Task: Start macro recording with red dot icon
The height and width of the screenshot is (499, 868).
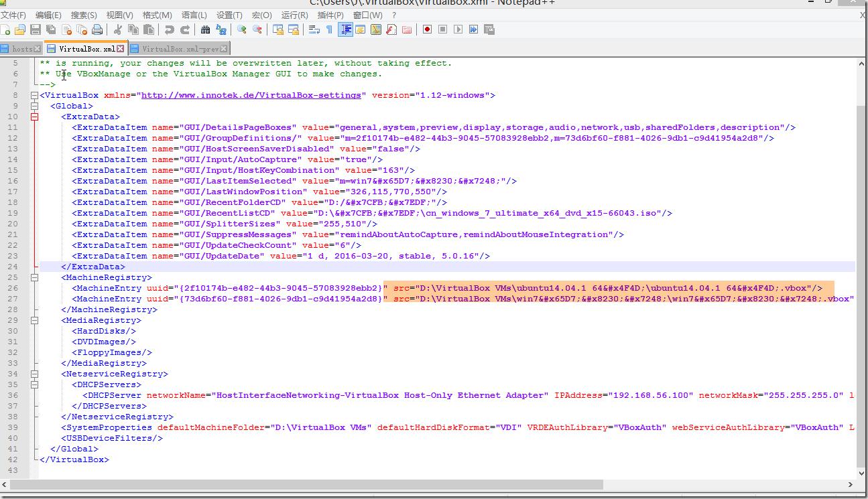Action: [427, 29]
